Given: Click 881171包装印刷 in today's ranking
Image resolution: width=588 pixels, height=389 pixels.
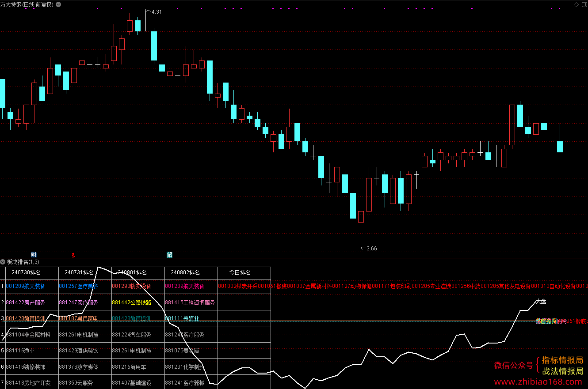Looking at the screenshot, I should [392, 286].
